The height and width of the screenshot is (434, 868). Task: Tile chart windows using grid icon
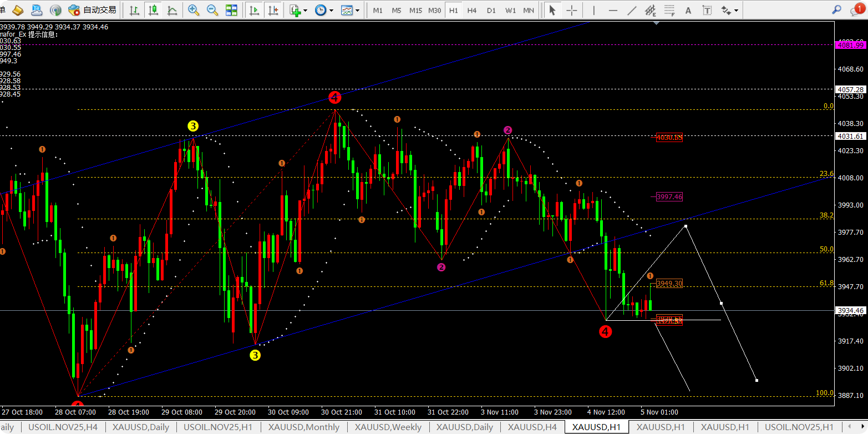click(231, 10)
